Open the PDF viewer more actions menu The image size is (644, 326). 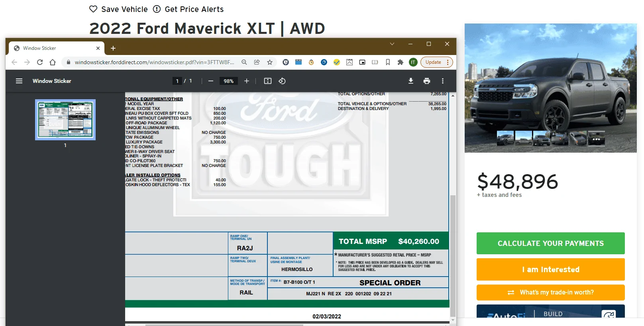(x=443, y=81)
